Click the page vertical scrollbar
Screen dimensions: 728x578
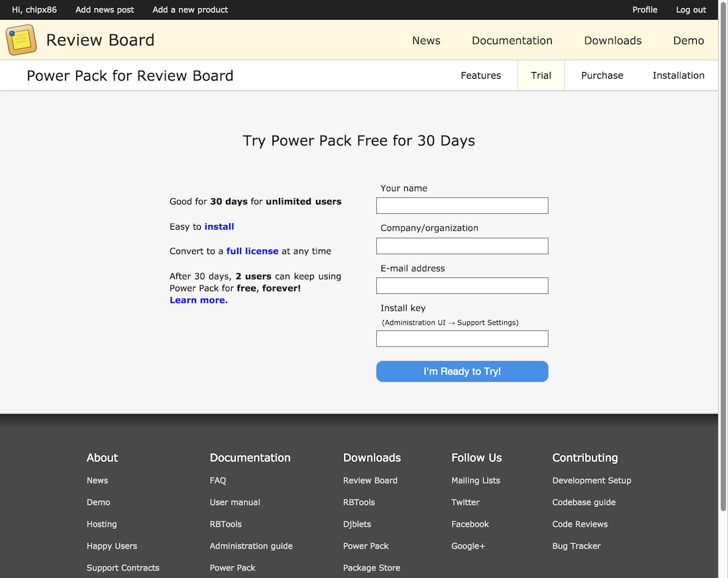[x=723, y=265]
